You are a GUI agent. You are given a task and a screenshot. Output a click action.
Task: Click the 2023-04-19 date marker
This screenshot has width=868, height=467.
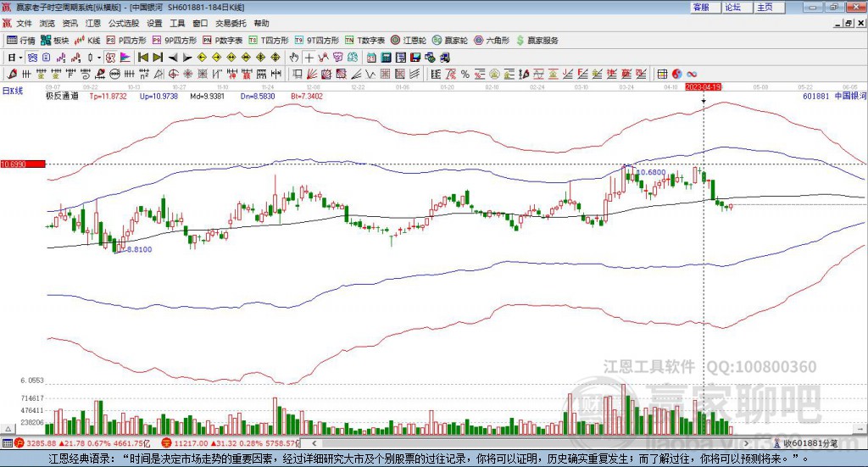(703, 86)
